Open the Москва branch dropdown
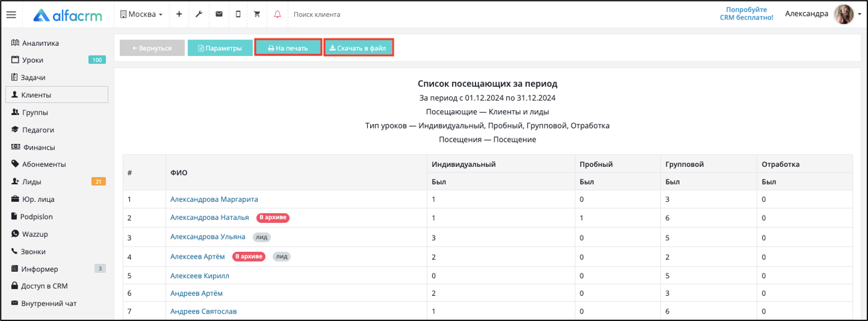 tap(141, 15)
